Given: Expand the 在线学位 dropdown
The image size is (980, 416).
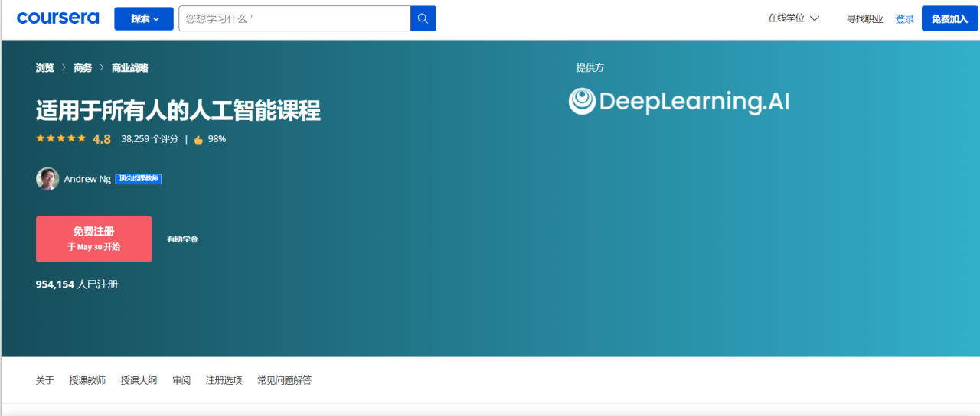Looking at the screenshot, I should click(794, 18).
